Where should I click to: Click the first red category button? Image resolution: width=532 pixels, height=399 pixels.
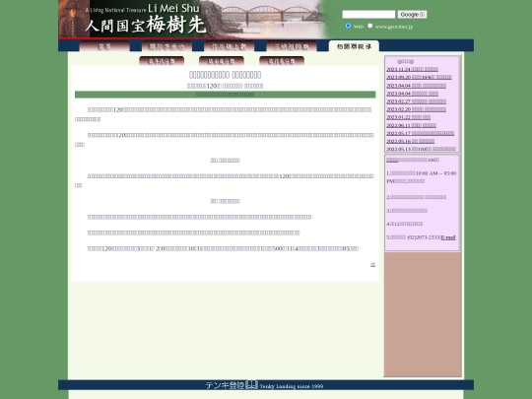[162, 61]
